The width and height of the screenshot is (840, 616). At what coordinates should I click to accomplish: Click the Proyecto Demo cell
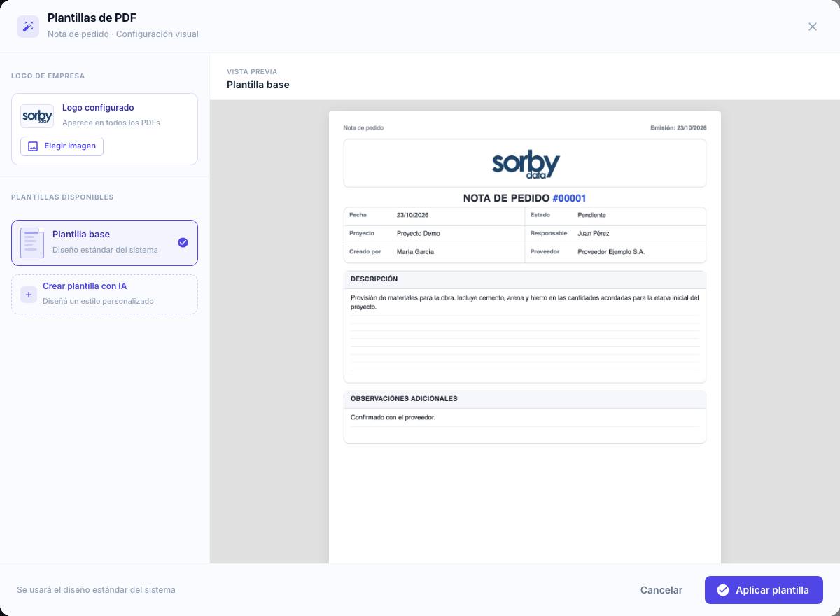point(418,233)
